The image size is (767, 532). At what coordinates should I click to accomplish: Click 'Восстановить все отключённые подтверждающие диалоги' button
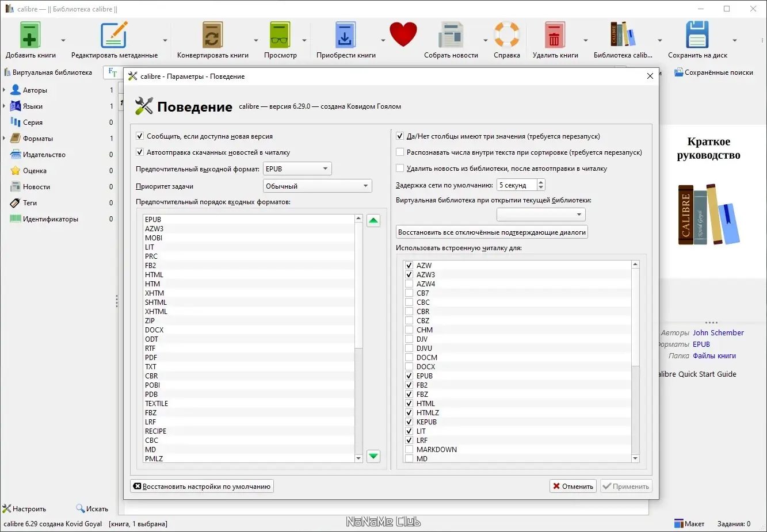492,232
